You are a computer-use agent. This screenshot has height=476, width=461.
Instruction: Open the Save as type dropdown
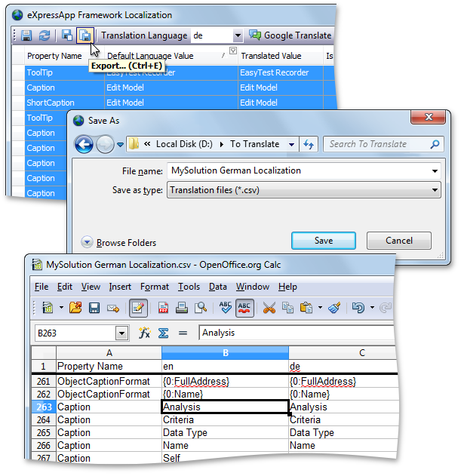click(x=304, y=190)
